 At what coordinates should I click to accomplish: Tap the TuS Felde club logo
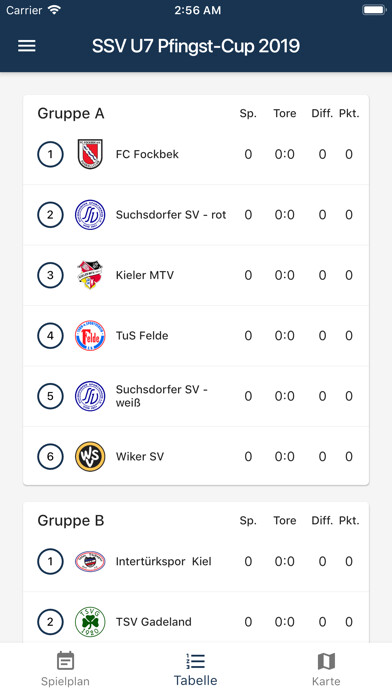click(90, 336)
